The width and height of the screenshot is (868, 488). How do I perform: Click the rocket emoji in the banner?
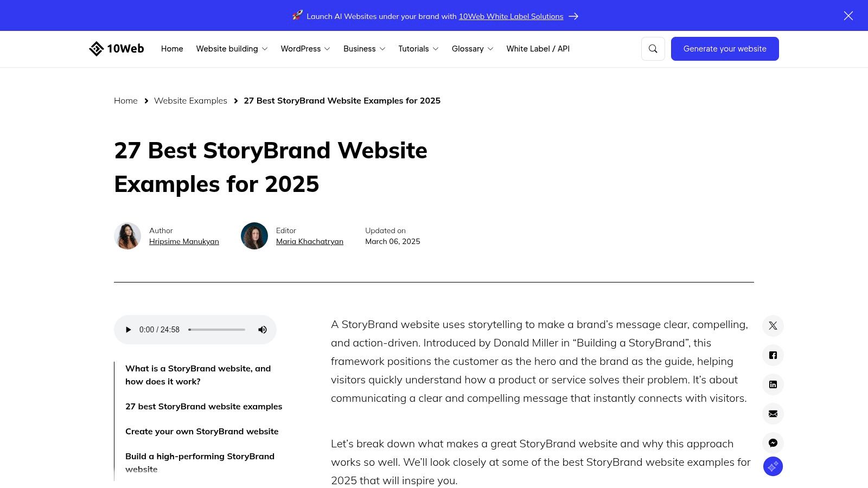tap(297, 16)
